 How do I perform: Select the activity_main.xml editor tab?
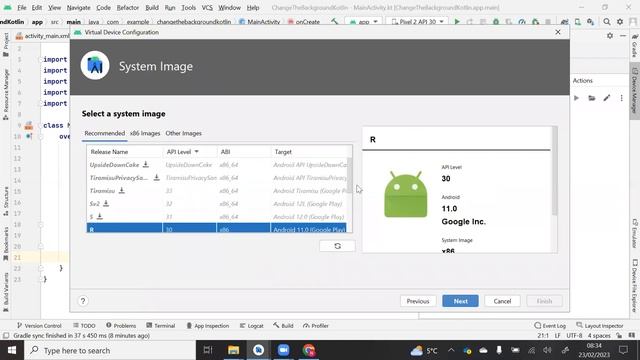pyautogui.click(x=43, y=36)
